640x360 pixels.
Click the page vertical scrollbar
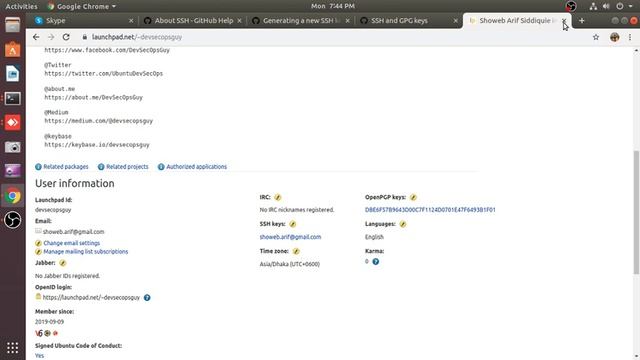636,212
